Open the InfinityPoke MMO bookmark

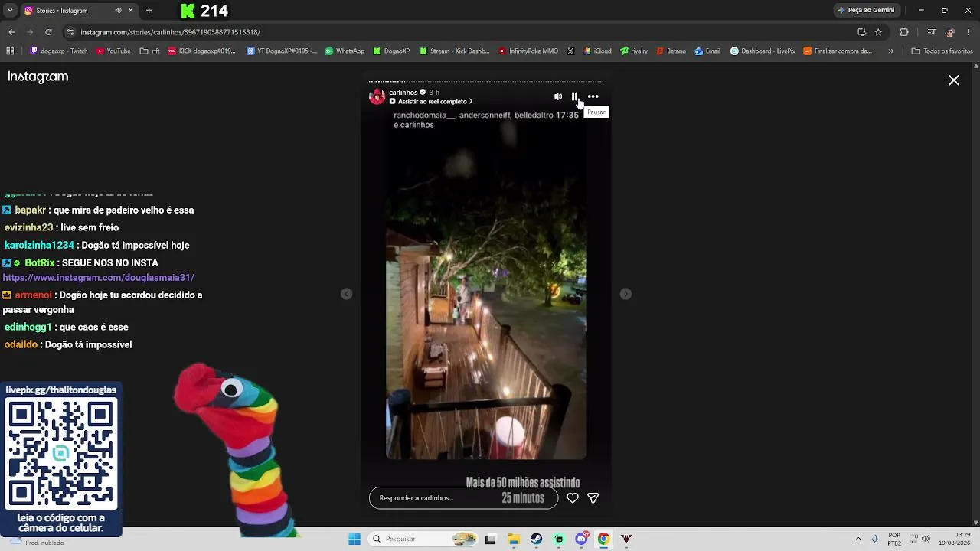pos(528,51)
